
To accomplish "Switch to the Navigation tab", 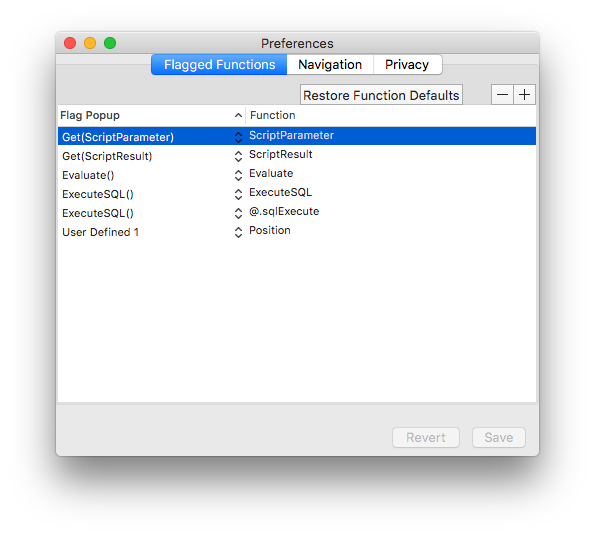I will point(330,64).
